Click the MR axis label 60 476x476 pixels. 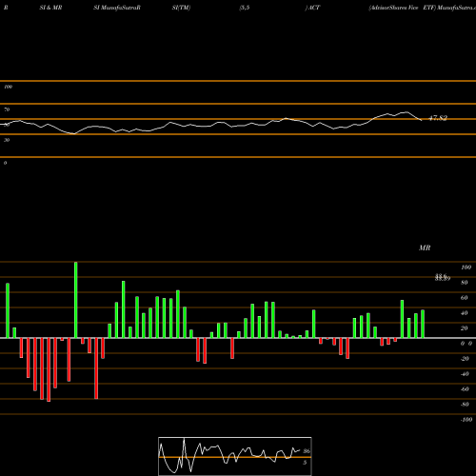click(x=464, y=298)
